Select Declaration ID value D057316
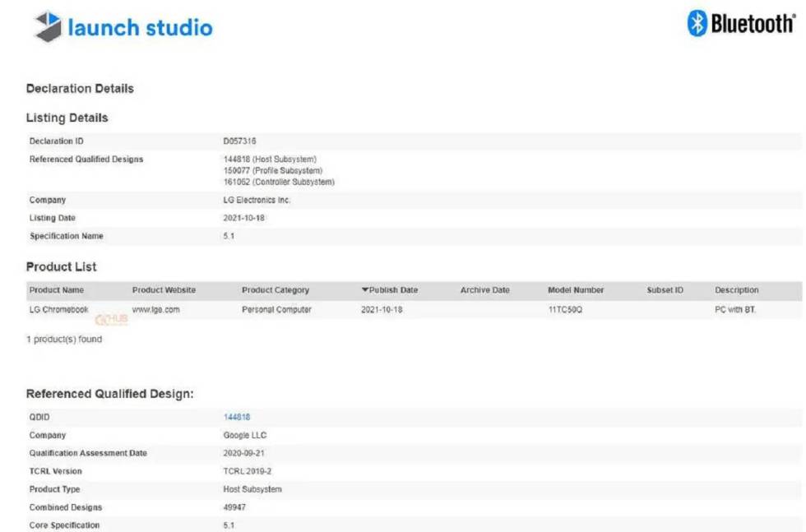The height and width of the screenshot is (532, 806). [x=239, y=141]
